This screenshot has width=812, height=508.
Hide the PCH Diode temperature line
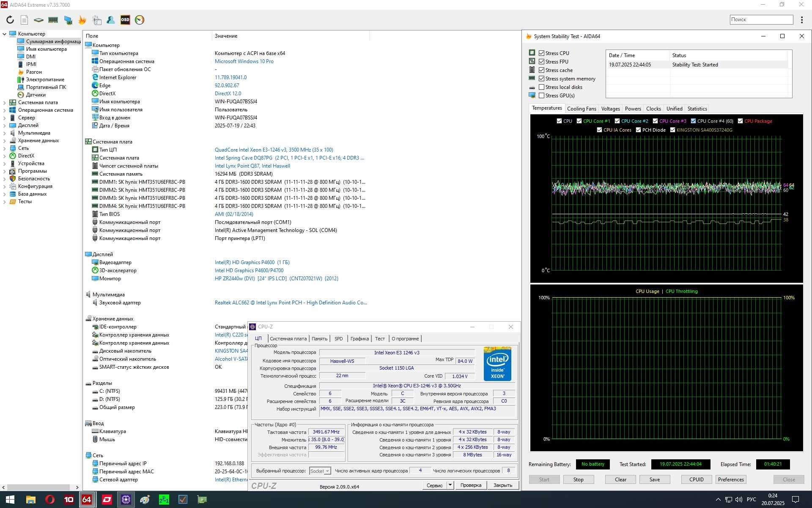[638, 130]
